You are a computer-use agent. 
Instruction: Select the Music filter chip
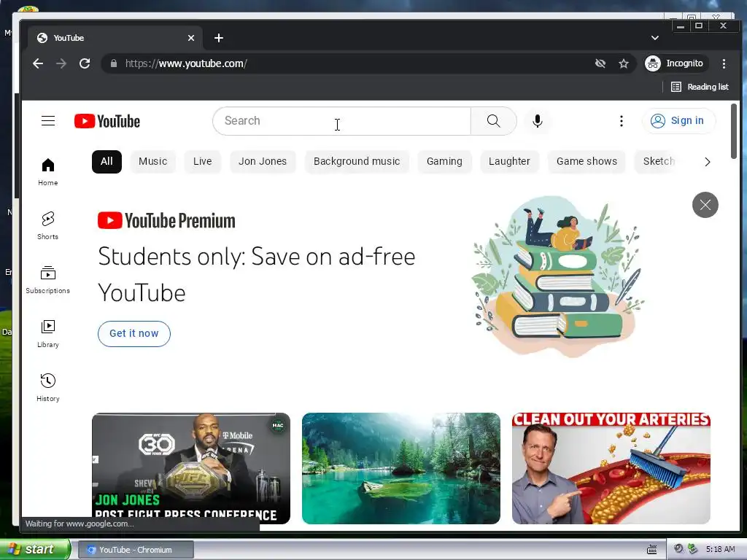tap(153, 161)
